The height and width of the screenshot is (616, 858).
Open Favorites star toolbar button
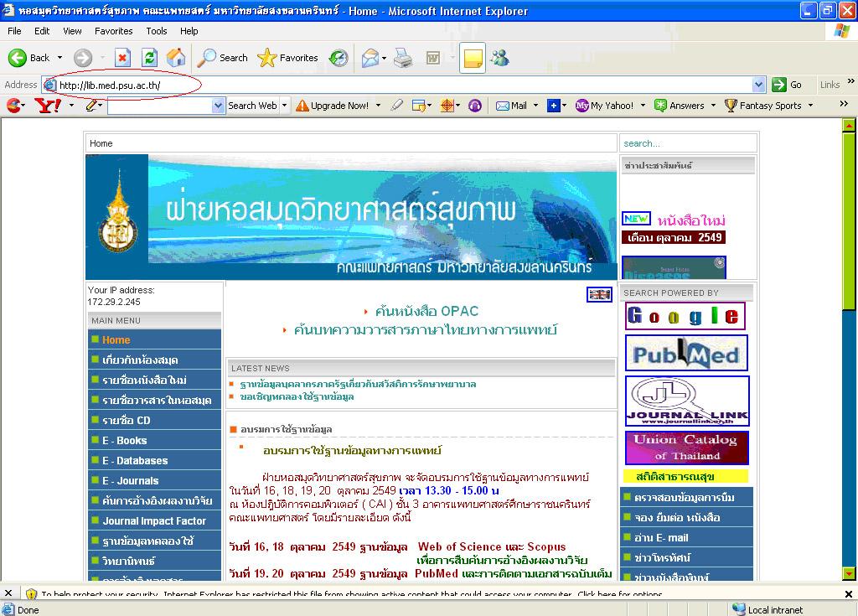tap(287, 58)
